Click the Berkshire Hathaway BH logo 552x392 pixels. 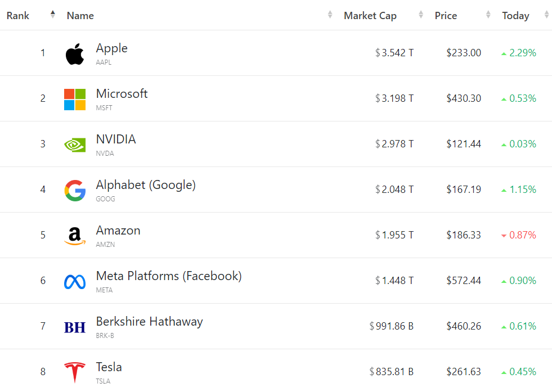(75, 327)
